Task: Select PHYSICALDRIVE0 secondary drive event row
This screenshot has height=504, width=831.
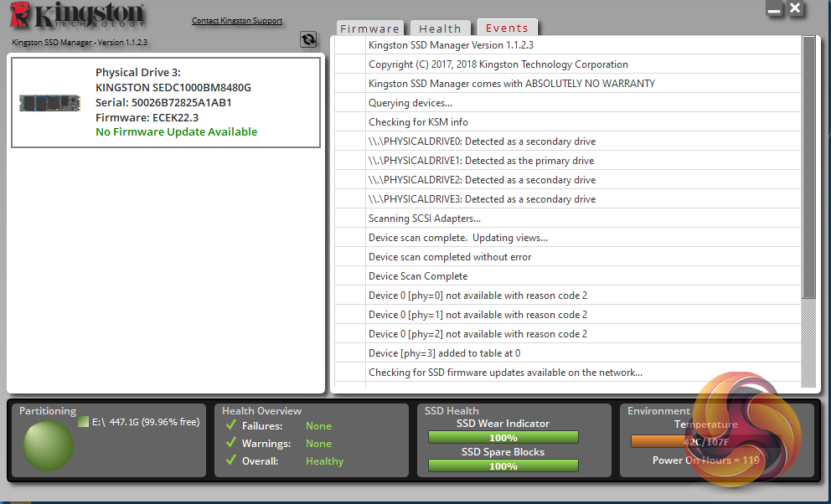Action: point(568,141)
